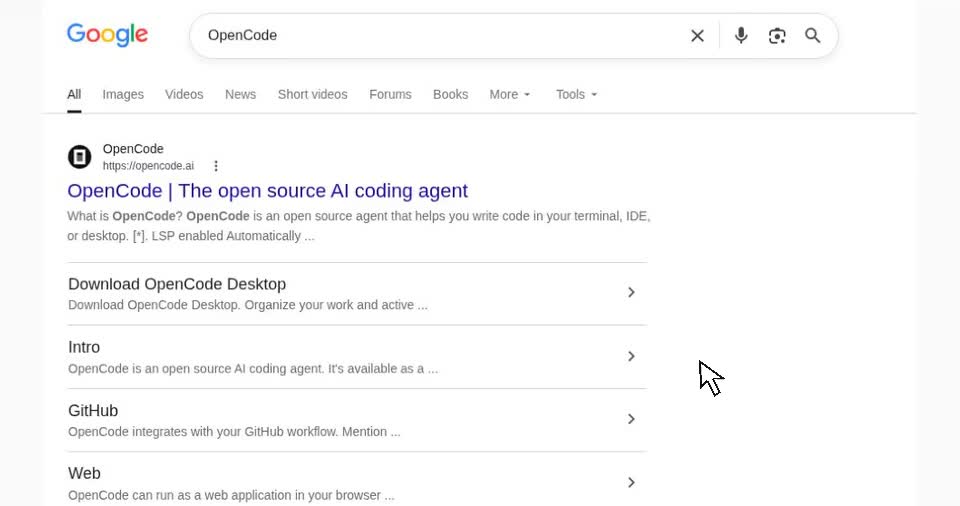Switch to the Videos tab
This screenshot has height=506, width=960.
[184, 94]
